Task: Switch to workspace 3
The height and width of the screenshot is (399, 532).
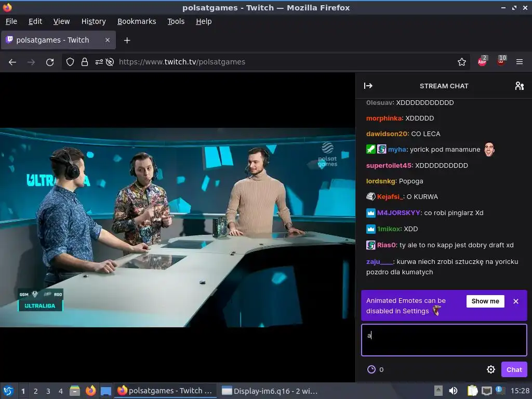Action: tap(48, 391)
